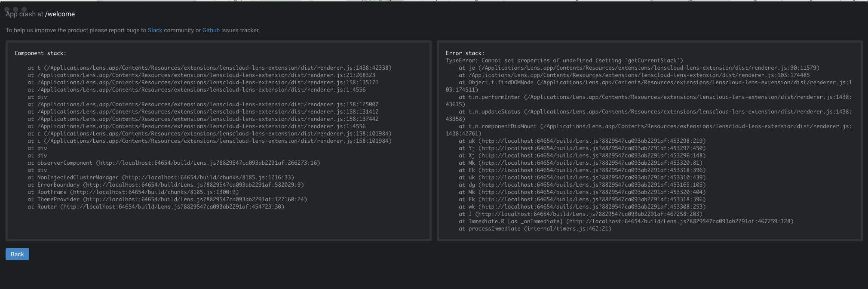
Task: Click the component stack line ending renderer.js:158:125007
Action: (x=203, y=105)
